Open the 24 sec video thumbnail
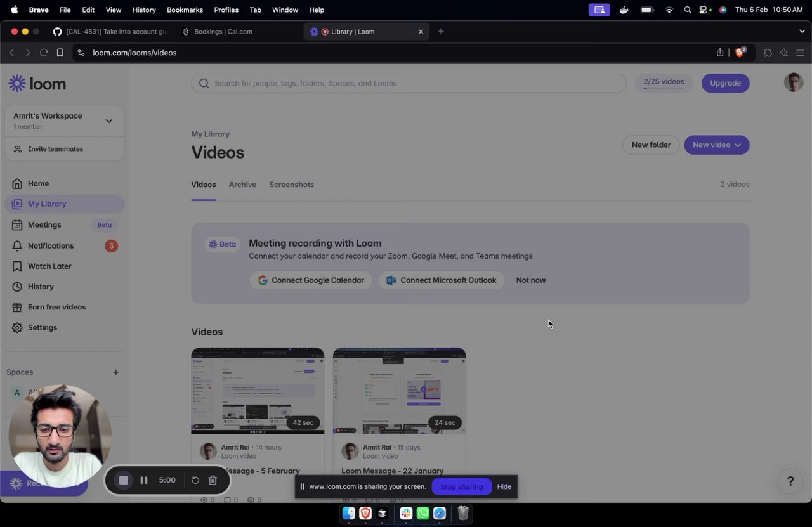Screen dimensions: 812x527 tap(400, 391)
